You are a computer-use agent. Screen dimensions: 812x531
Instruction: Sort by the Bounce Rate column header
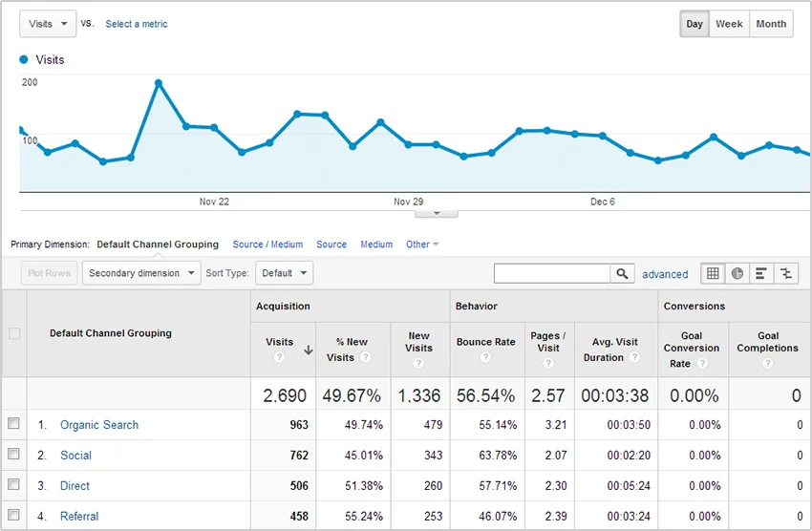tap(485, 342)
